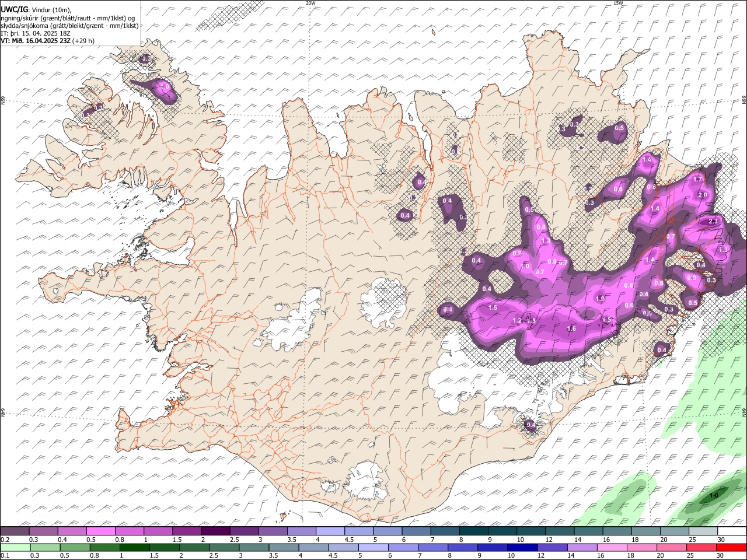Click the palest green 0.1 swatch in lower legend

[x=15, y=547]
